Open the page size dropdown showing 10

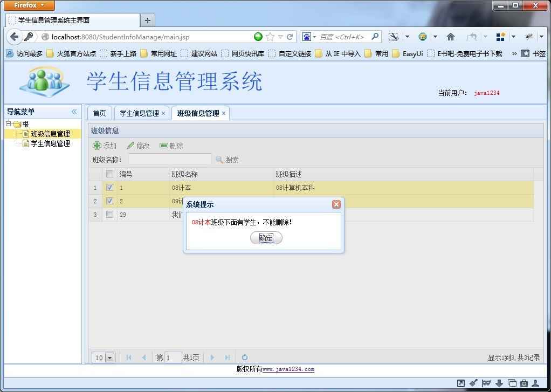click(x=110, y=357)
